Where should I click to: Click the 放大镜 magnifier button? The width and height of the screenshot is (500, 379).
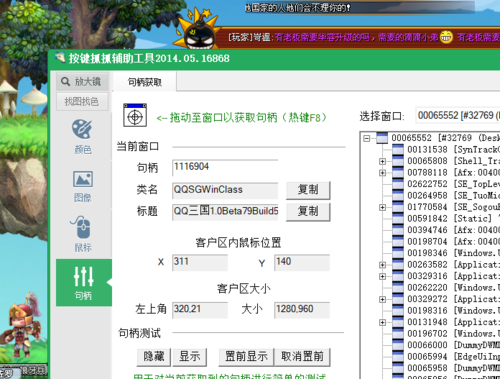82,81
